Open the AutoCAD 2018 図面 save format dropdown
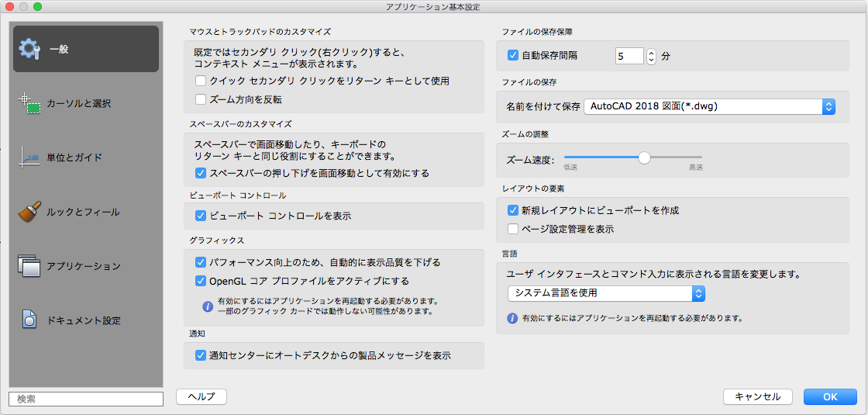Screen dimensions: 868x415 click(x=709, y=106)
